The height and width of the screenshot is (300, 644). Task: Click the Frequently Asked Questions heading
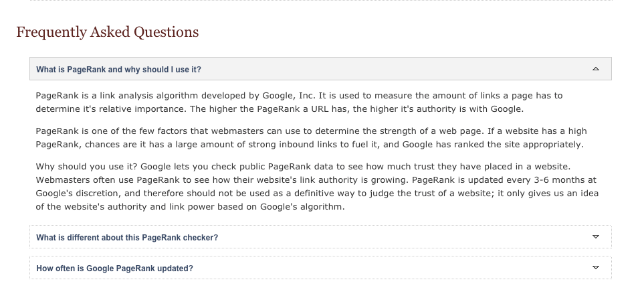tap(108, 32)
